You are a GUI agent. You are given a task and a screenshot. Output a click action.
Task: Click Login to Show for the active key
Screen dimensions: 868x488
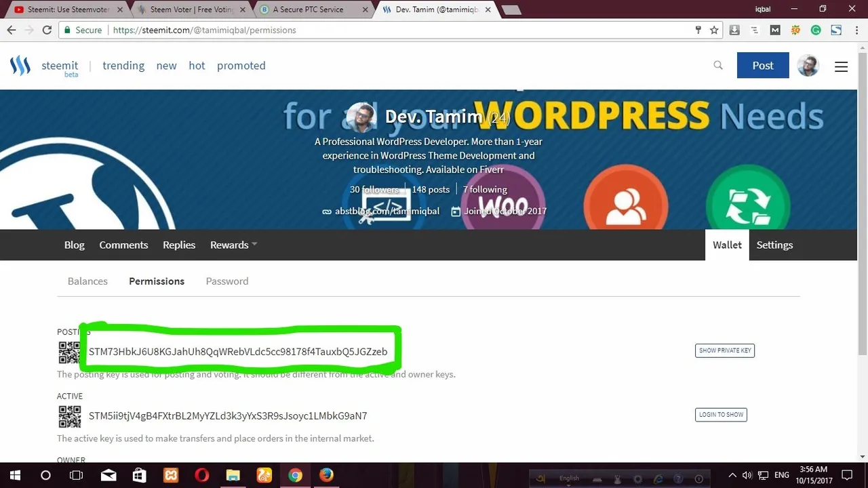point(721,414)
